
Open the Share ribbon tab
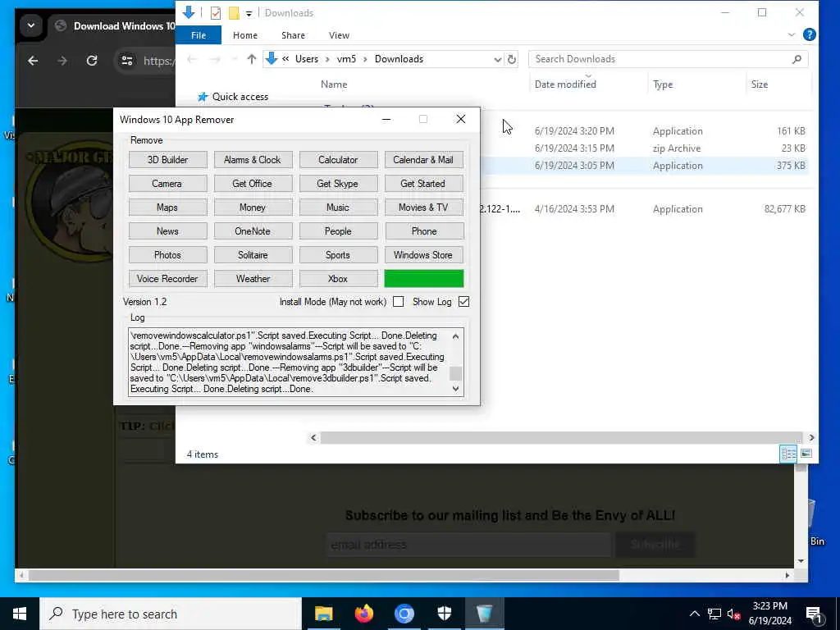click(293, 35)
